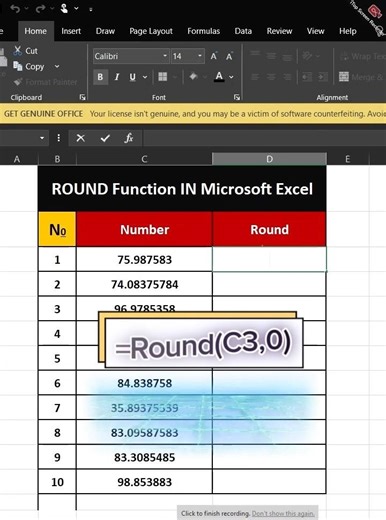Open the Draw tab

click(105, 31)
